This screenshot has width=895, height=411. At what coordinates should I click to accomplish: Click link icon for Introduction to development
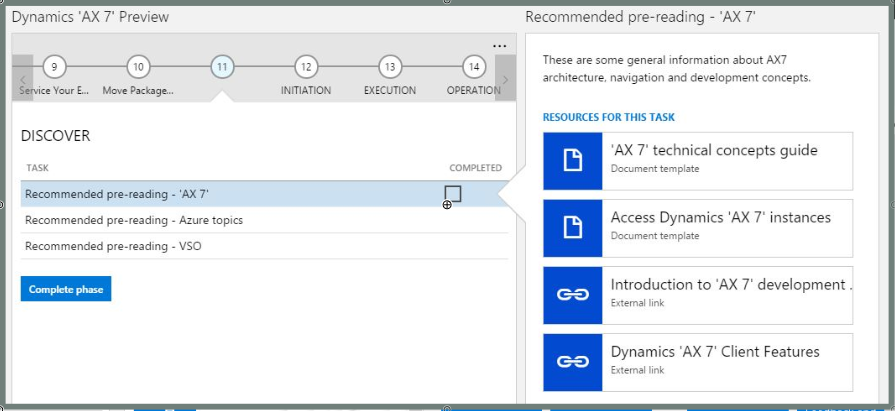coord(573,295)
